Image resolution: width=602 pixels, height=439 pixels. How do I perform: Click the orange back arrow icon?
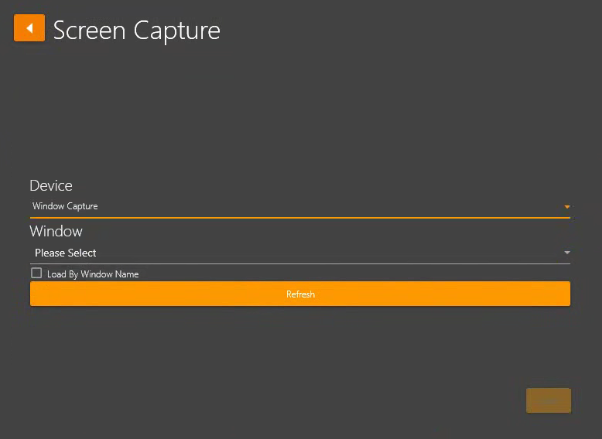(x=29, y=28)
